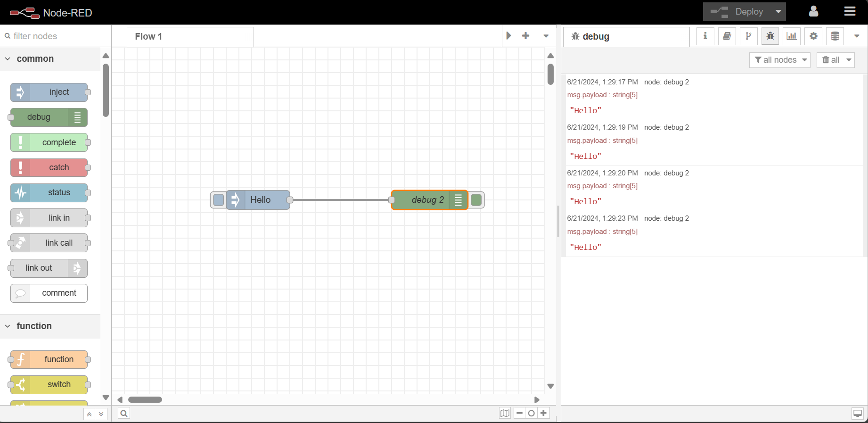Select the catch node in palette

[x=49, y=167]
